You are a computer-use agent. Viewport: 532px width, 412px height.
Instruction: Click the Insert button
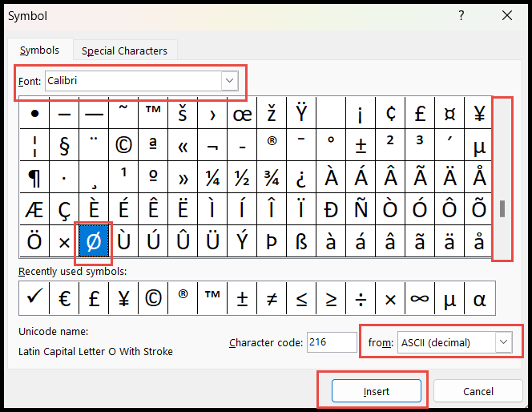coord(377,391)
